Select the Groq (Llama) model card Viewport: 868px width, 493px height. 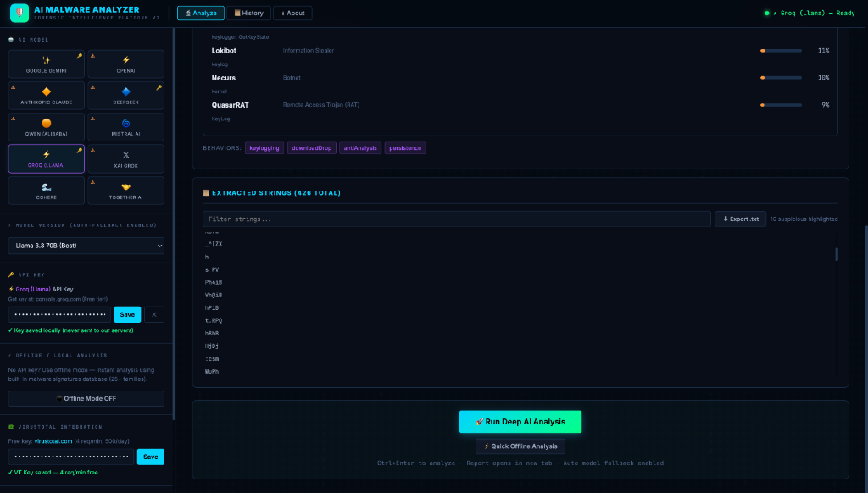[47, 158]
